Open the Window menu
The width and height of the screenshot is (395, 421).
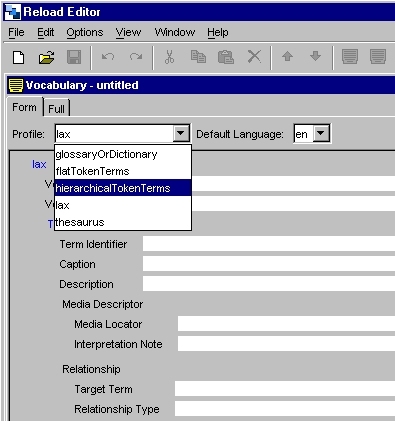[x=175, y=32]
